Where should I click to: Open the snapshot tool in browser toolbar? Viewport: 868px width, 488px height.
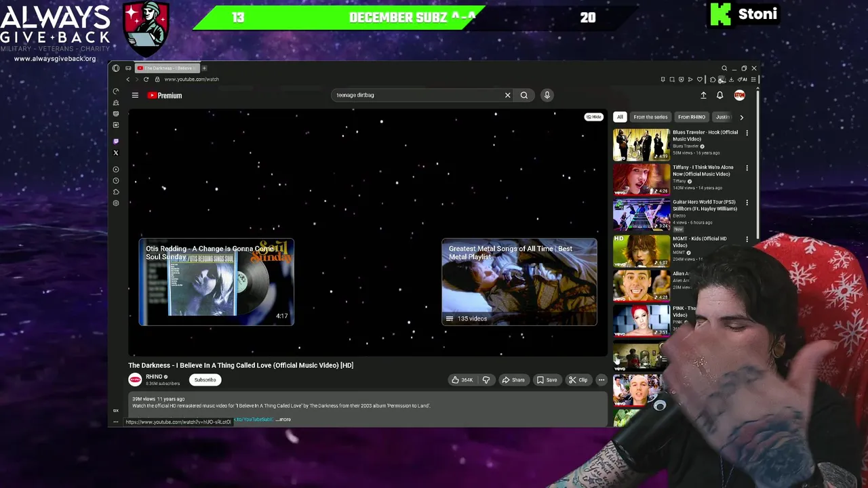click(x=672, y=79)
